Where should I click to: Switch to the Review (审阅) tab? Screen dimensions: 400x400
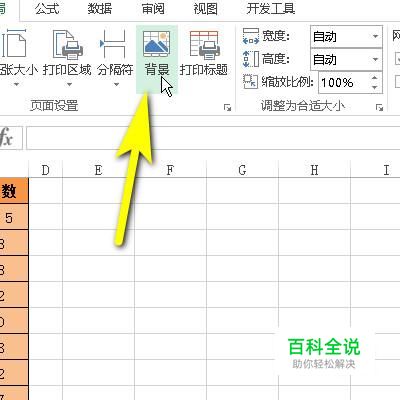tap(153, 9)
